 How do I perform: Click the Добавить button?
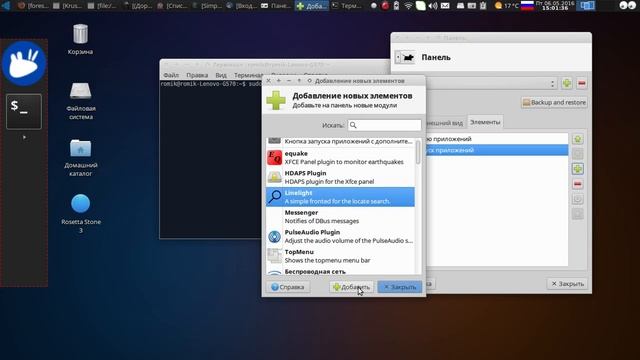[x=351, y=287]
